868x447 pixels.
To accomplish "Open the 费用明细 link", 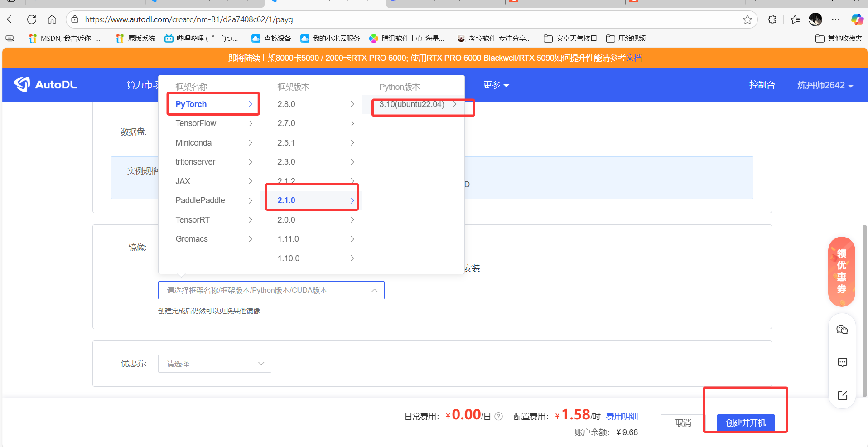I will (622, 416).
